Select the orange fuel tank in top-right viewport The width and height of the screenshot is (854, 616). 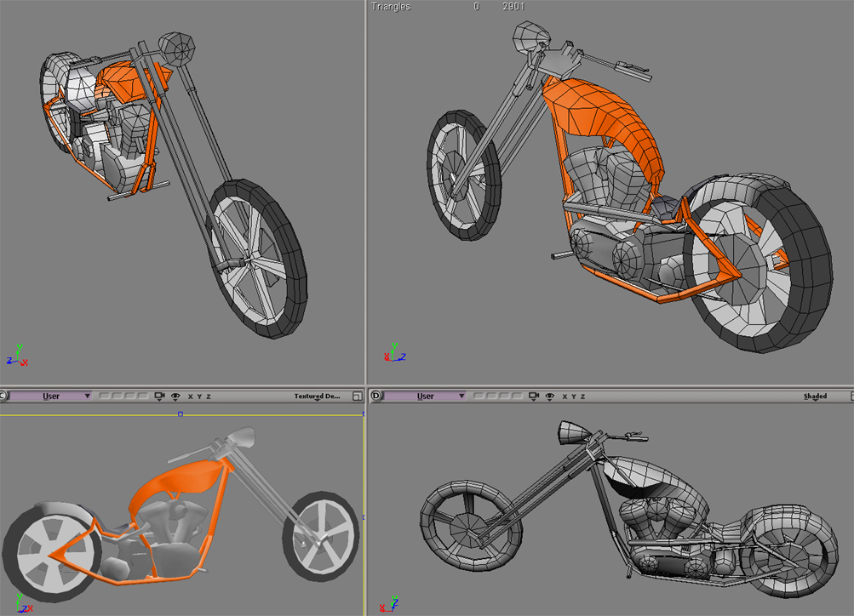[606, 119]
